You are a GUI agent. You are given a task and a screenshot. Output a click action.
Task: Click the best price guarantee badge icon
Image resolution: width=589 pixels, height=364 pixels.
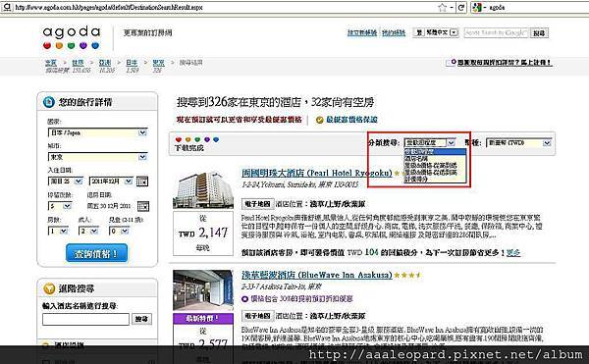click(320, 120)
